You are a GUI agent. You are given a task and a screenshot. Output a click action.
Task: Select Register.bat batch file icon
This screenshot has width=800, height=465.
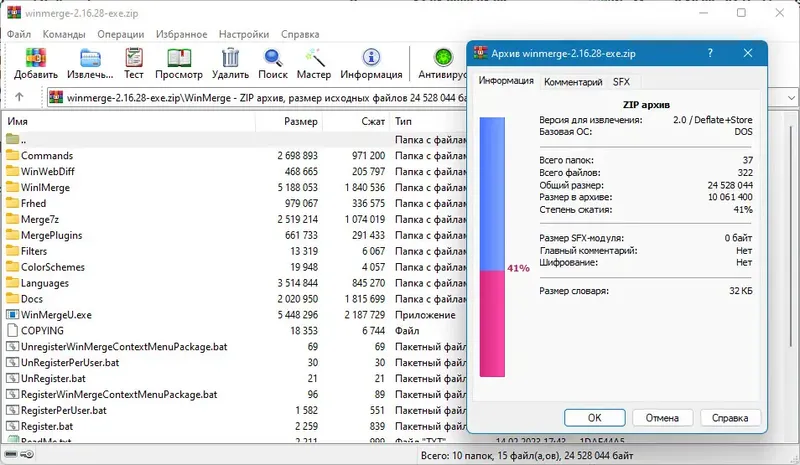(12, 426)
